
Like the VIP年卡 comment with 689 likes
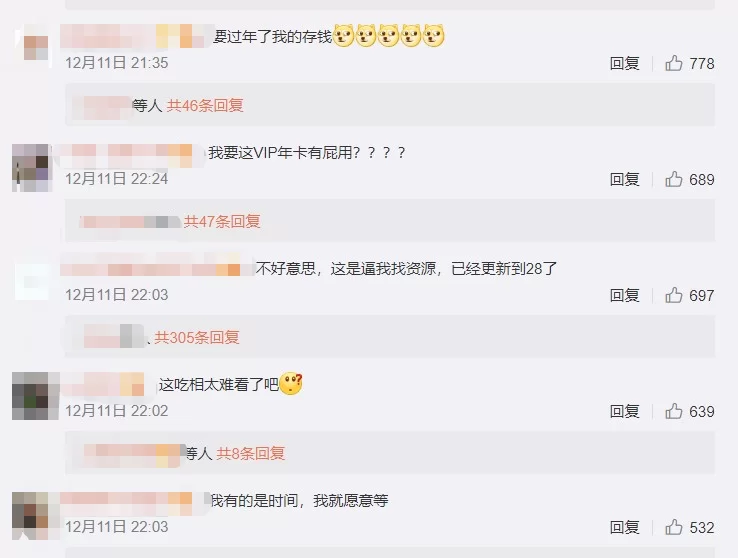690,179
